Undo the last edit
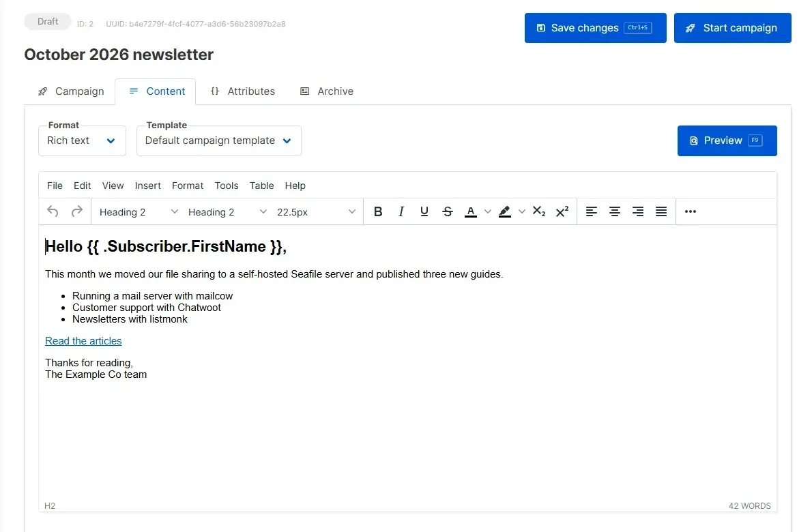The height and width of the screenshot is (532, 812). (53, 211)
